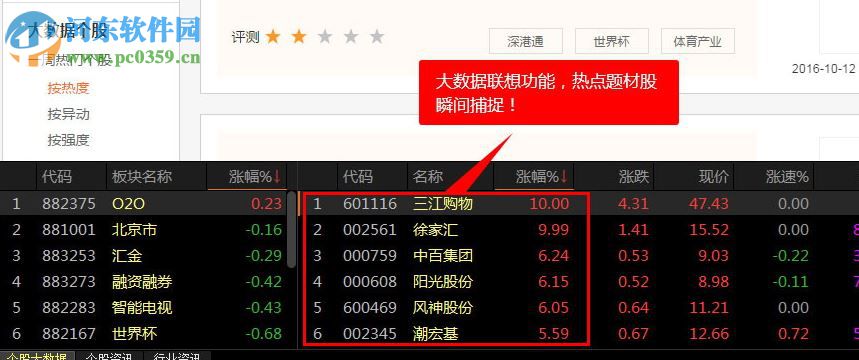The width and height of the screenshot is (859, 360).
Task: Select 按热度 in the sidebar
Action: [68, 88]
